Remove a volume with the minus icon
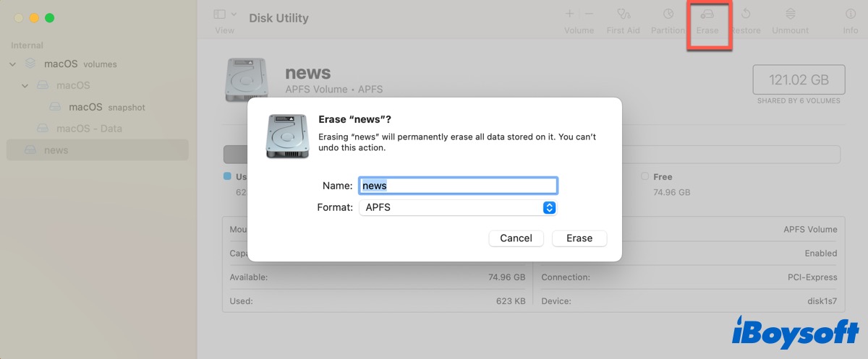Screen dimensions: 868x359 (589, 14)
